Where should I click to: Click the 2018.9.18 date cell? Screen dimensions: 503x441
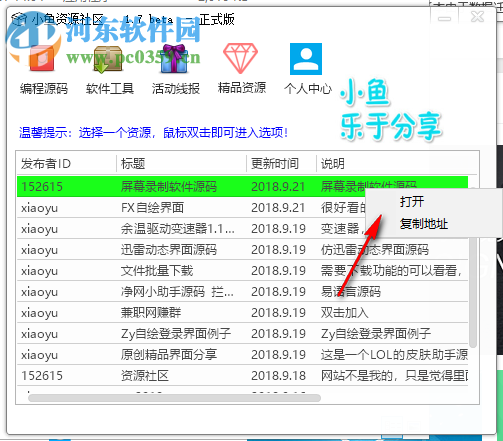(278, 376)
